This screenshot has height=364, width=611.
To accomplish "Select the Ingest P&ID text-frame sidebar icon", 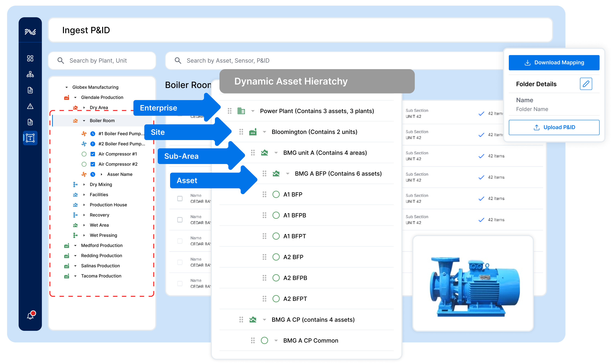I will pyautogui.click(x=30, y=138).
